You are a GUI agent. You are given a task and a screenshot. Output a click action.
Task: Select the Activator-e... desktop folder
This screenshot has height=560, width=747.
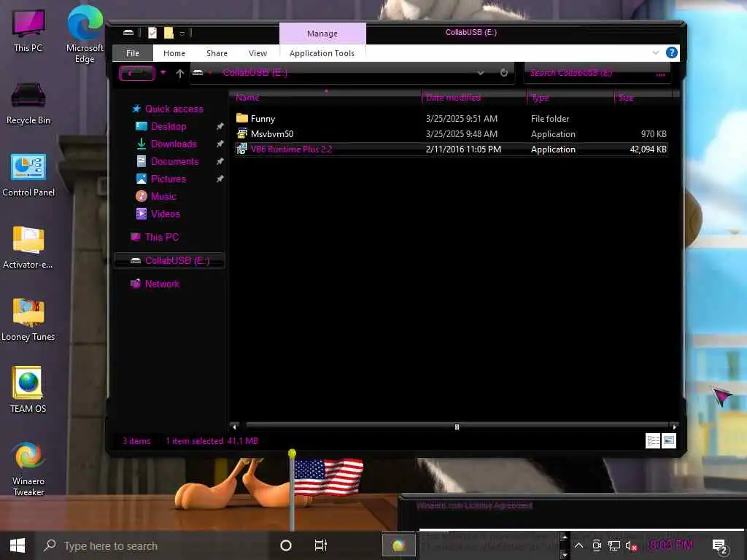28,248
